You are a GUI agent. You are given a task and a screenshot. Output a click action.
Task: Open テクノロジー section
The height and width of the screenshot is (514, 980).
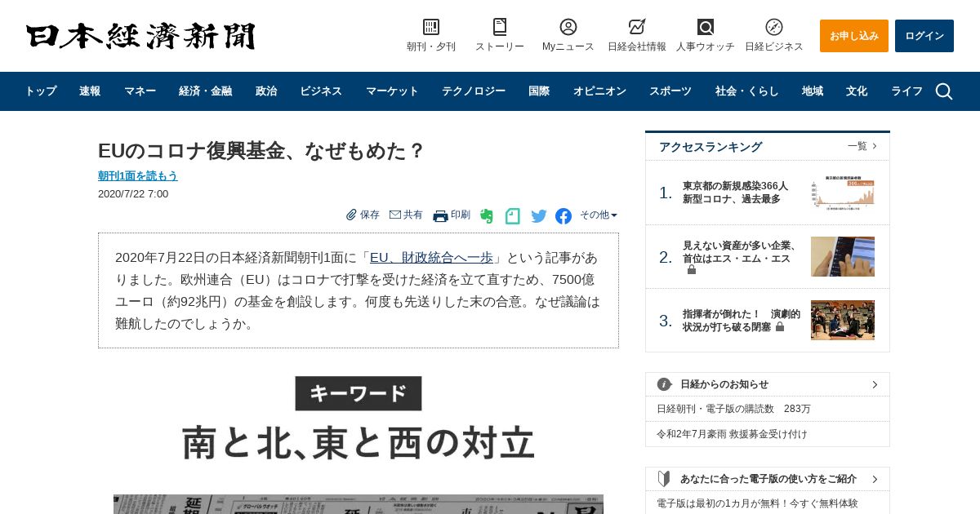(474, 91)
